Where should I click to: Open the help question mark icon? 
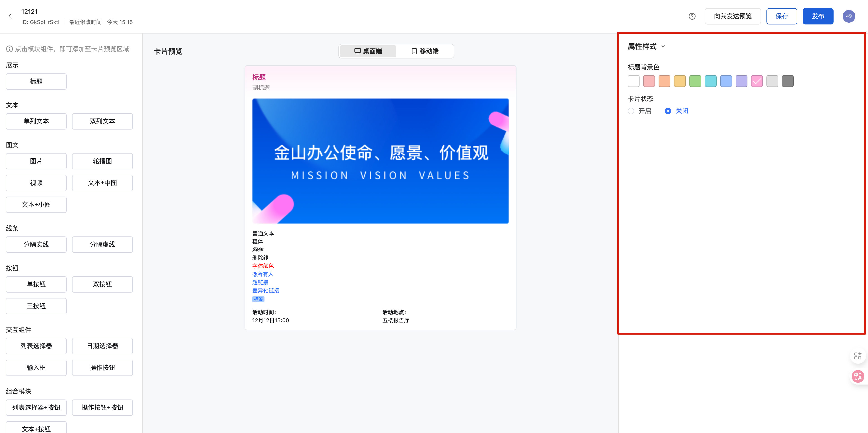(692, 16)
